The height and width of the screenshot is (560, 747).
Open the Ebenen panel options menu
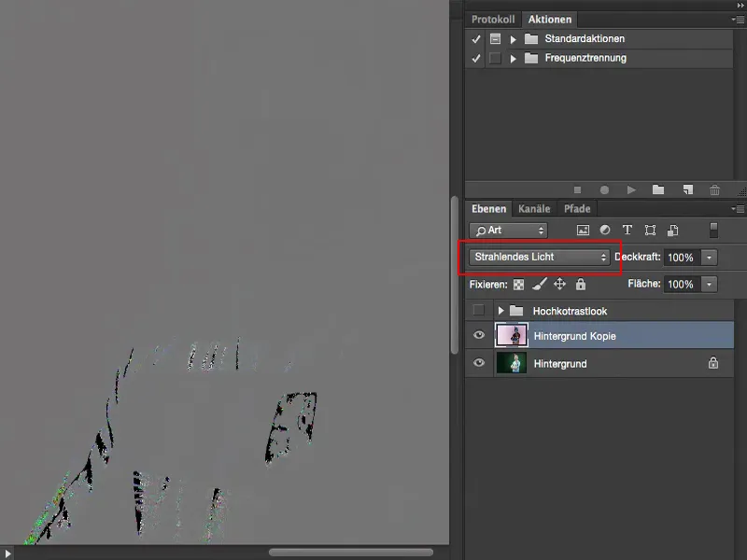738,208
